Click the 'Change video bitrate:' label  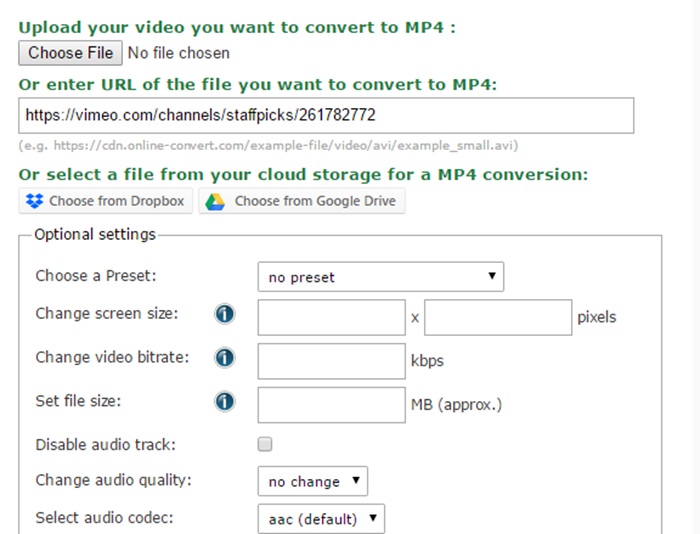(x=112, y=357)
